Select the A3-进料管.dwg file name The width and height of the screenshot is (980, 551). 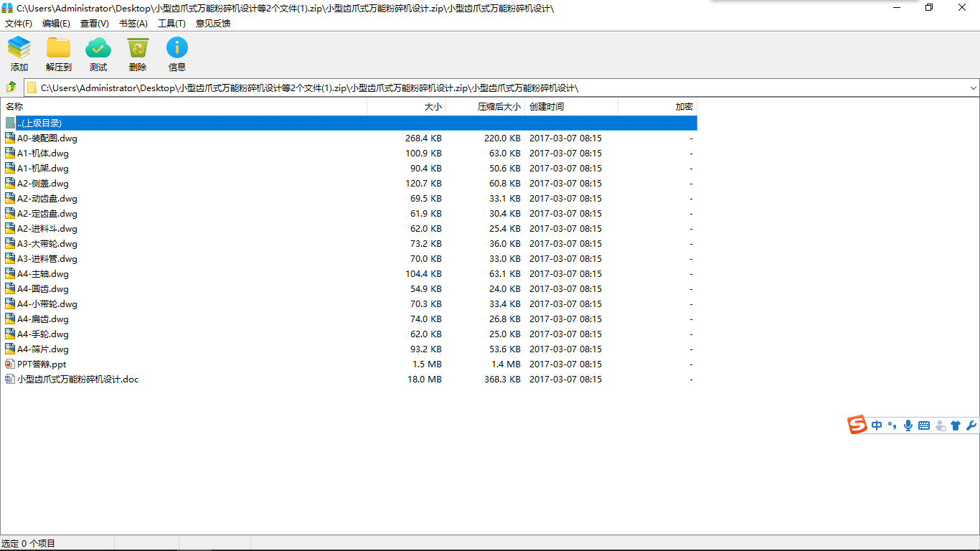[x=47, y=259]
